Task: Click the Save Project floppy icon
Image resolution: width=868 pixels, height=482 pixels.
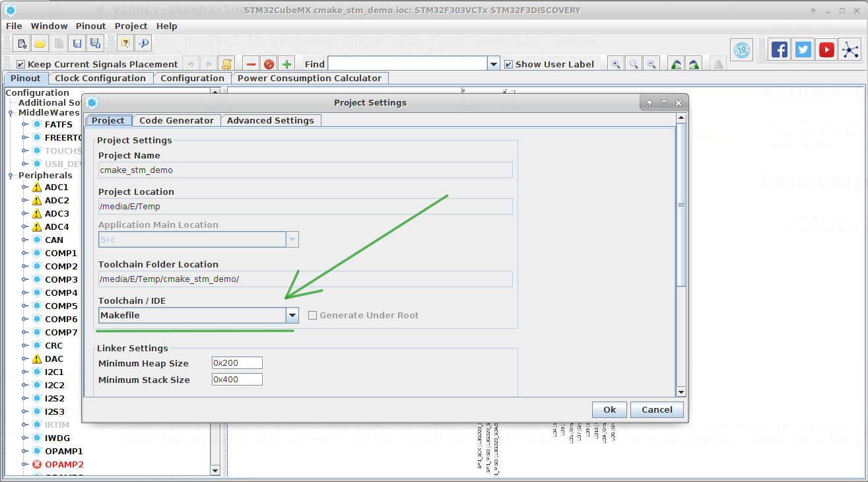Action: pyautogui.click(x=77, y=44)
